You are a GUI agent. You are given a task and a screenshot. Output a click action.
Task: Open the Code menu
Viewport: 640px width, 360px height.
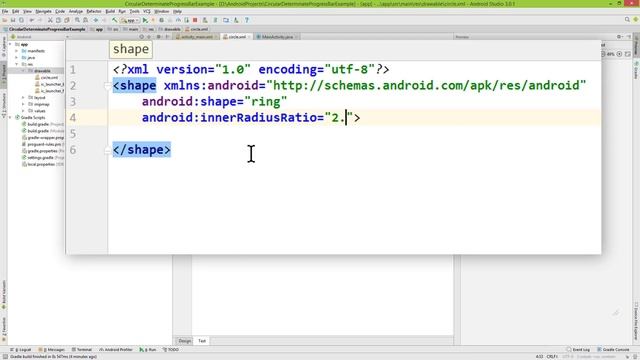click(60, 11)
